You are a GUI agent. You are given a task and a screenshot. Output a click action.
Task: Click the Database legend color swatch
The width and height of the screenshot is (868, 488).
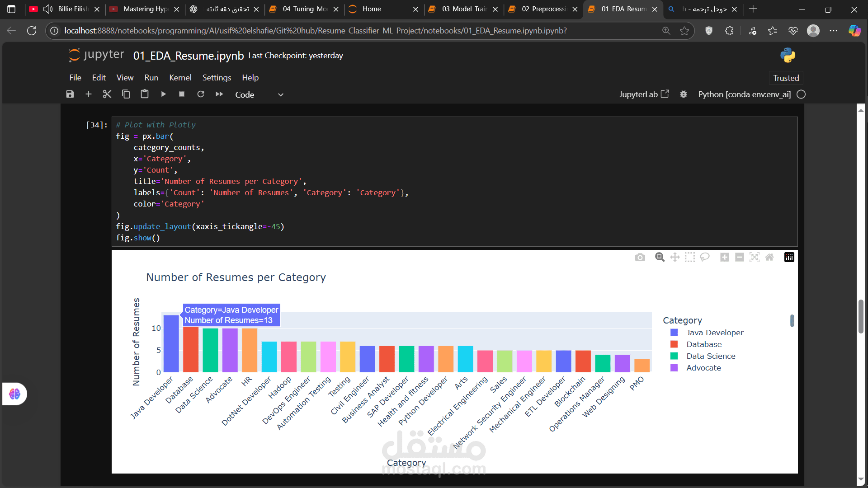click(674, 344)
